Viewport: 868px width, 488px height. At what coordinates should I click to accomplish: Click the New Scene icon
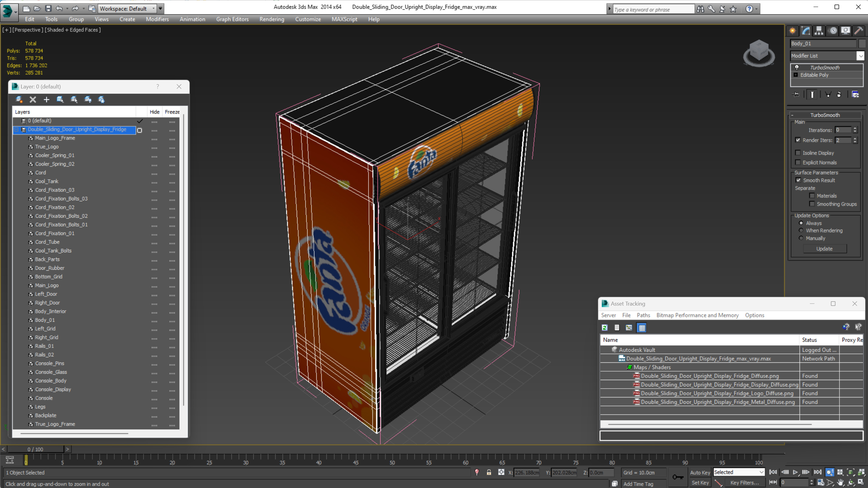[x=26, y=9]
